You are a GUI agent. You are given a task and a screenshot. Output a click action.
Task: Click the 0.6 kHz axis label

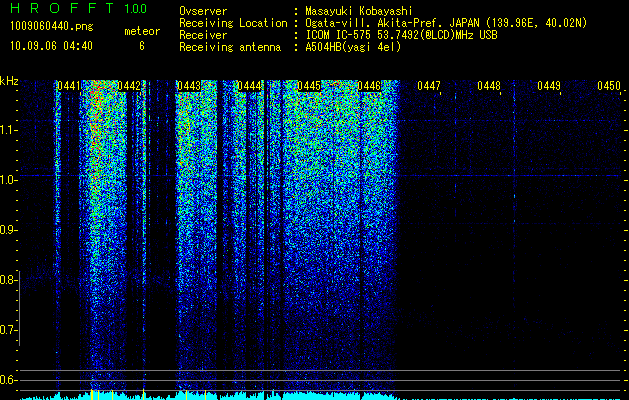(x=8, y=380)
